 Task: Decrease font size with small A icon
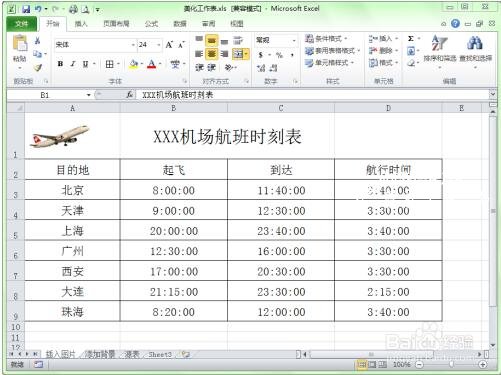181,45
